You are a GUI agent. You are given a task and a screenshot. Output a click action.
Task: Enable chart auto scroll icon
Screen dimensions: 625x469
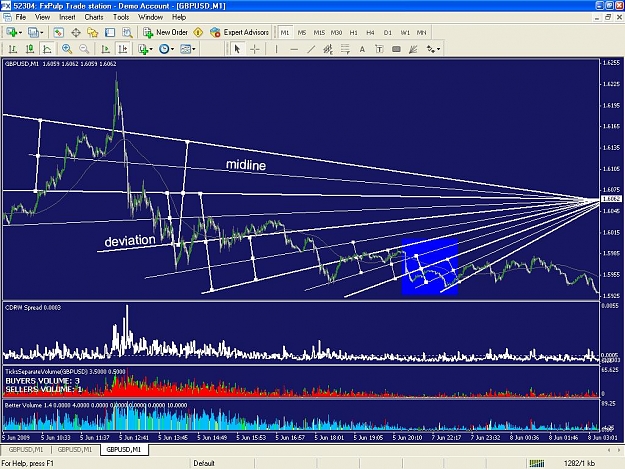click(x=106, y=49)
